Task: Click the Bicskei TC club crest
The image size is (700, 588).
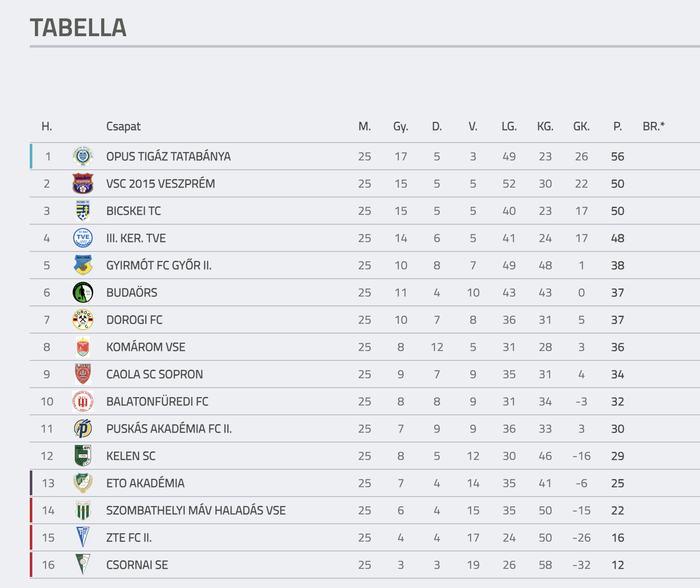Action: point(83,211)
